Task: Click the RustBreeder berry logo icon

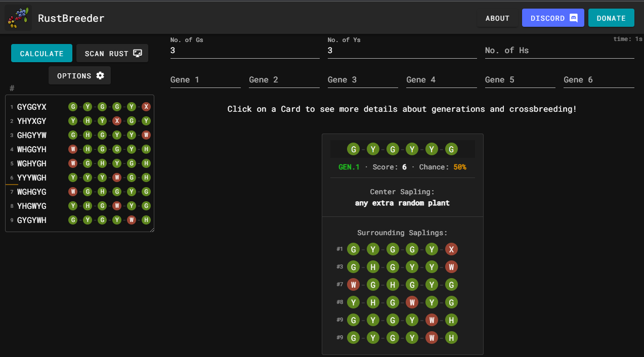Action: (x=18, y=18)
